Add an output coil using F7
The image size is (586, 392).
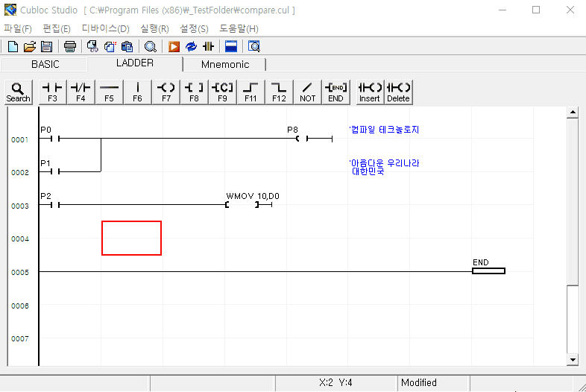coord(166,92)
